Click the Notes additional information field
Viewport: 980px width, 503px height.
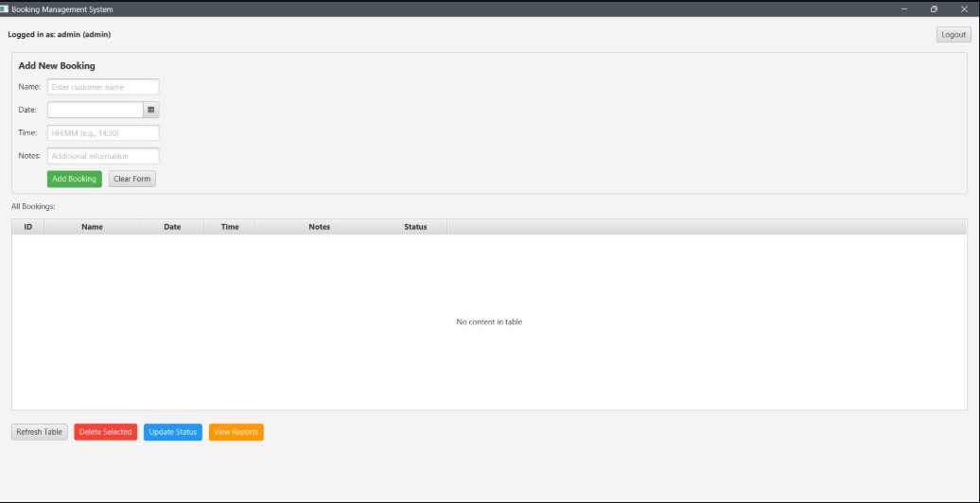coord(103,156)
